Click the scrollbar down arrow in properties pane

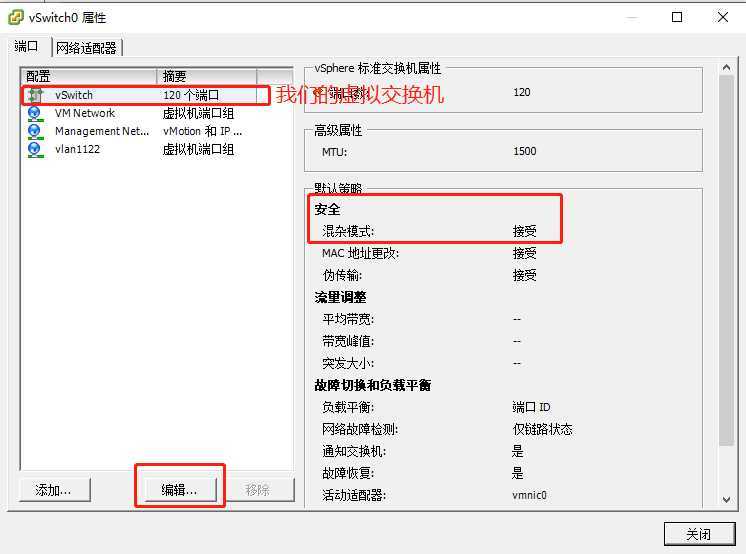coord(726,500)
